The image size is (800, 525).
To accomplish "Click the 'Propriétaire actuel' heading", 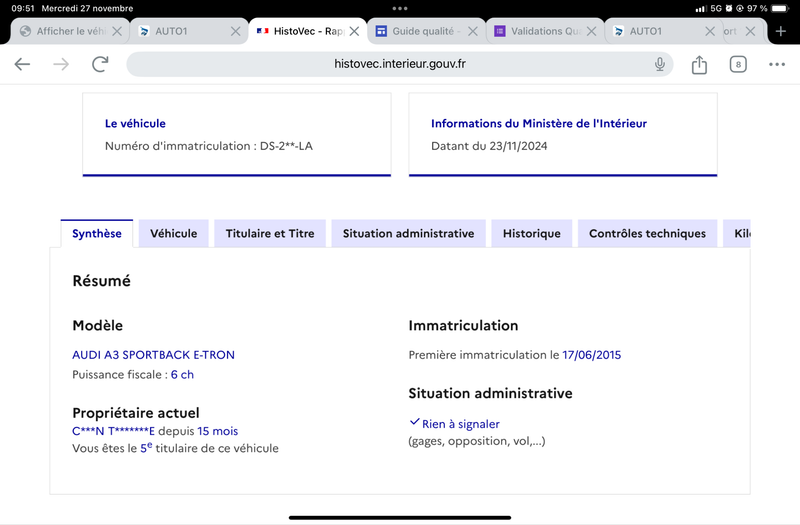I will click(136, 413).
